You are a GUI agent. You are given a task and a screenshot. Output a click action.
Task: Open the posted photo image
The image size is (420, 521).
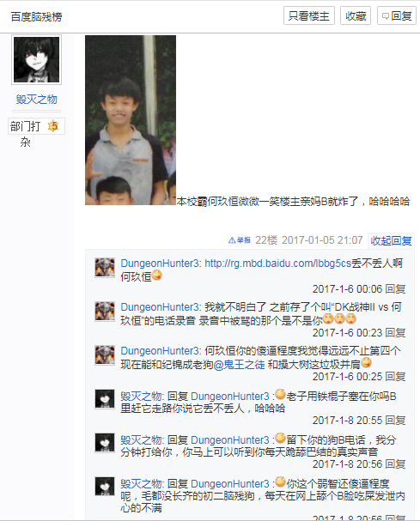[131, 120]
